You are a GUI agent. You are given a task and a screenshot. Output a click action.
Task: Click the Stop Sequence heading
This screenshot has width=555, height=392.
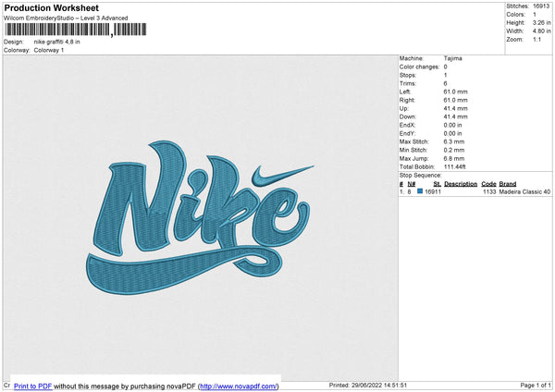click(421, 176)
